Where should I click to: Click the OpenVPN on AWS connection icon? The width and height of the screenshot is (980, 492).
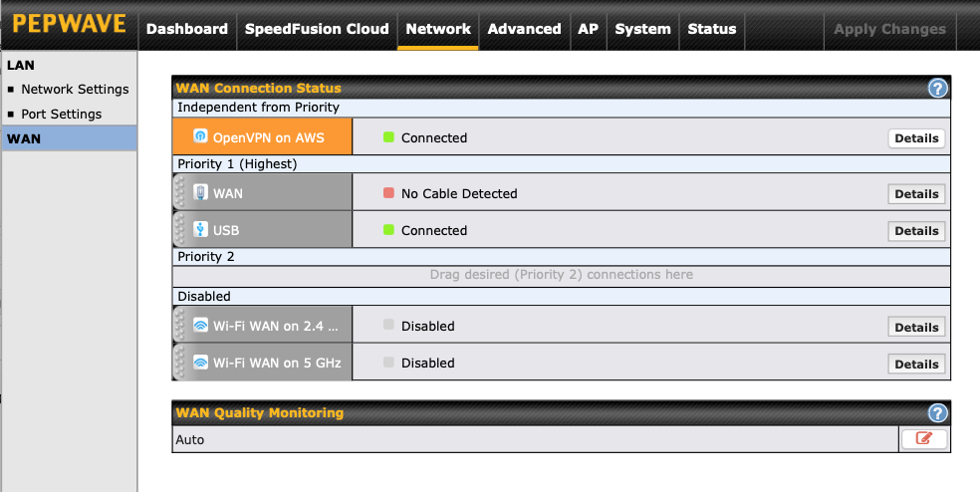coord(200,136)
